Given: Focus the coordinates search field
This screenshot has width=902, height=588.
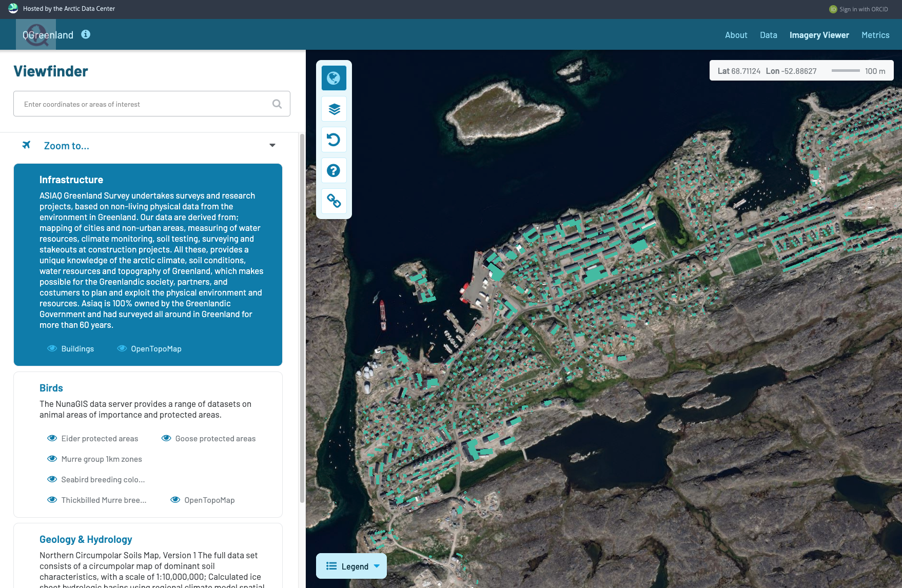Looking at the screenshot, I should [152, 104].
